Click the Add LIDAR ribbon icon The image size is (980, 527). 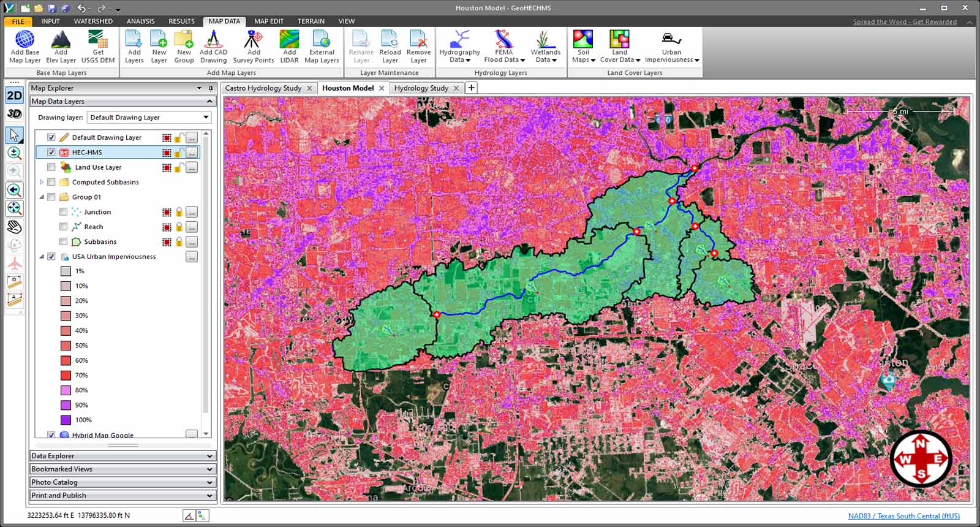tap(289, 46)
